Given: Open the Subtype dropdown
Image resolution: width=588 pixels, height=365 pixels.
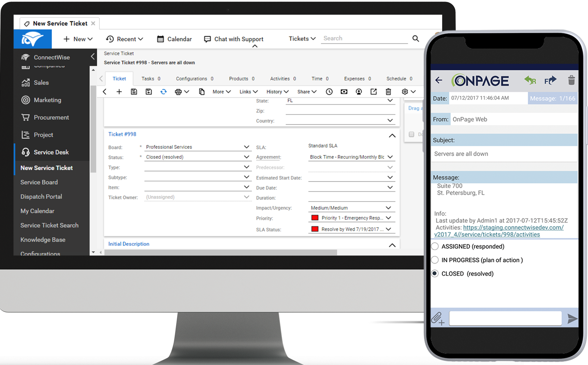Looking at the screenshot, I should (x=198, y=177).
